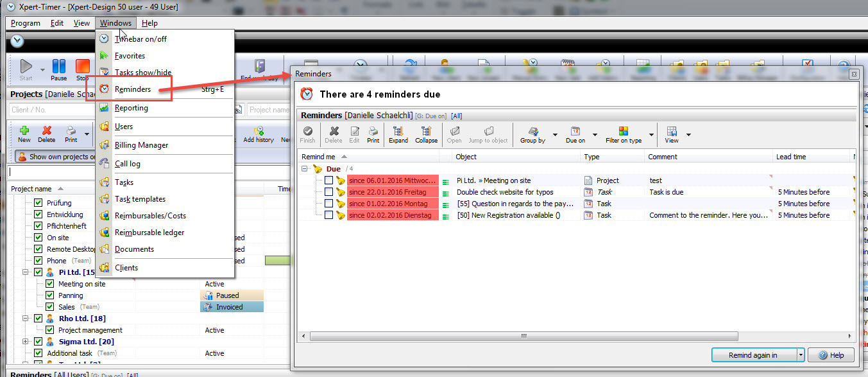The image size is (868, 377).
Task: Click the green New project icon
Action: [x=24, y=134]
